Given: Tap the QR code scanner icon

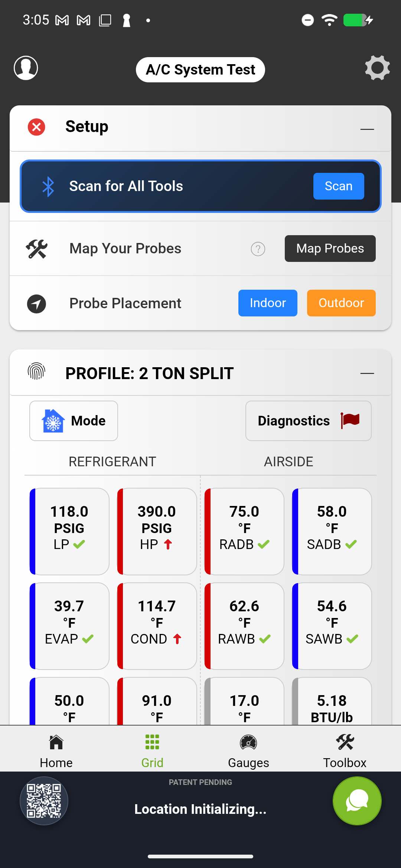Looking at the screenshot, I should (44, 800).
